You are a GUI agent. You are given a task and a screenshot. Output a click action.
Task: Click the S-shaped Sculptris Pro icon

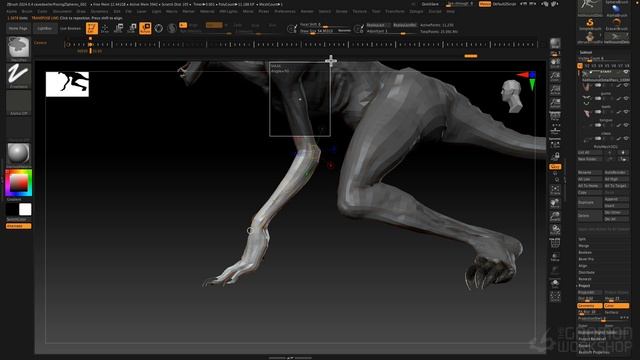coord(172,28)
